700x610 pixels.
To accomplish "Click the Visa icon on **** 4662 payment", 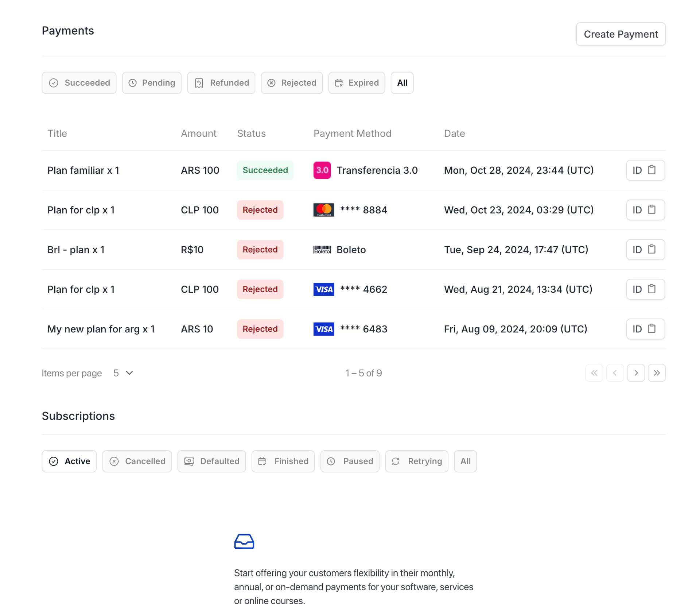I will (x=323, y=289).
